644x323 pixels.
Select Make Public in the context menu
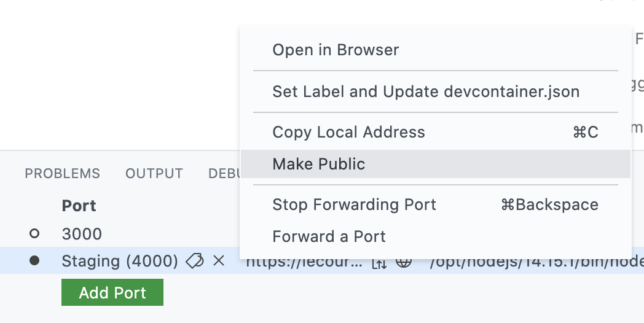pyautogui.click(x=435, y=164)
